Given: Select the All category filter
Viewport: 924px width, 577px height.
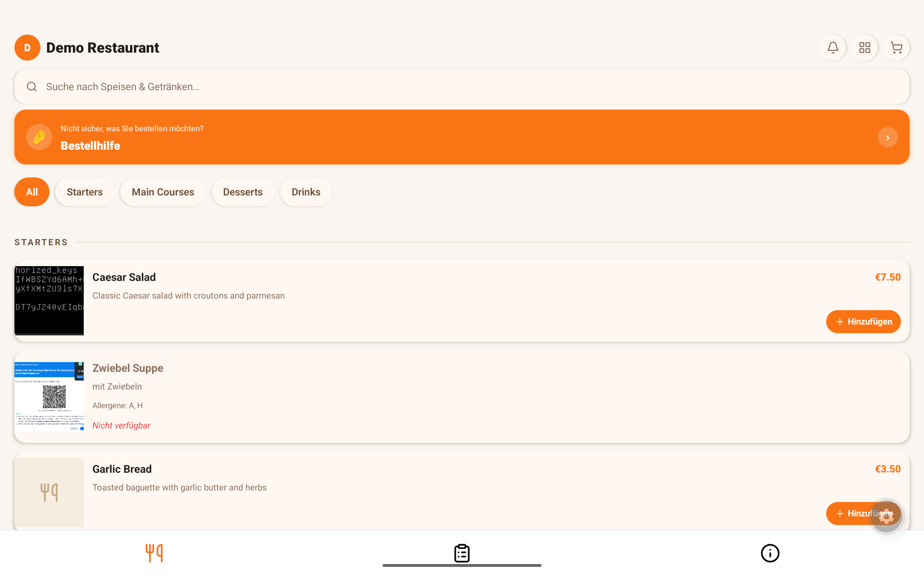Looking at the screenshot, I should pos(32,192).
